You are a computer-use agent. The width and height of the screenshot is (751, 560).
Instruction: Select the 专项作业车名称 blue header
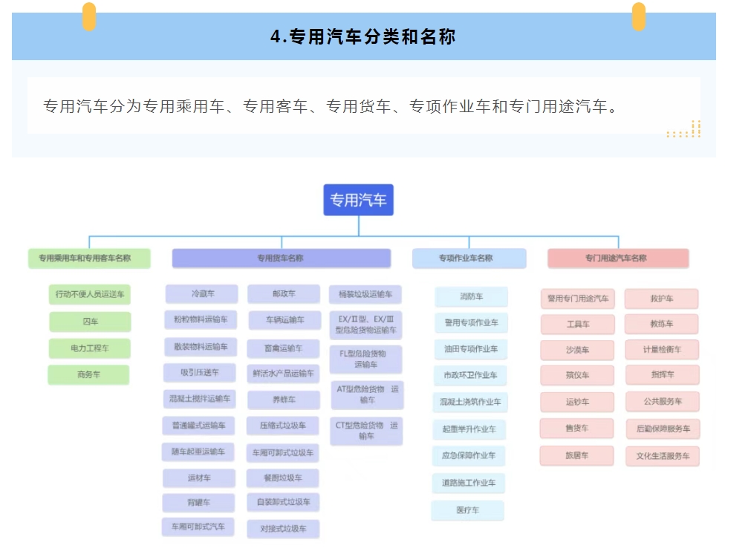click(469, 258)
